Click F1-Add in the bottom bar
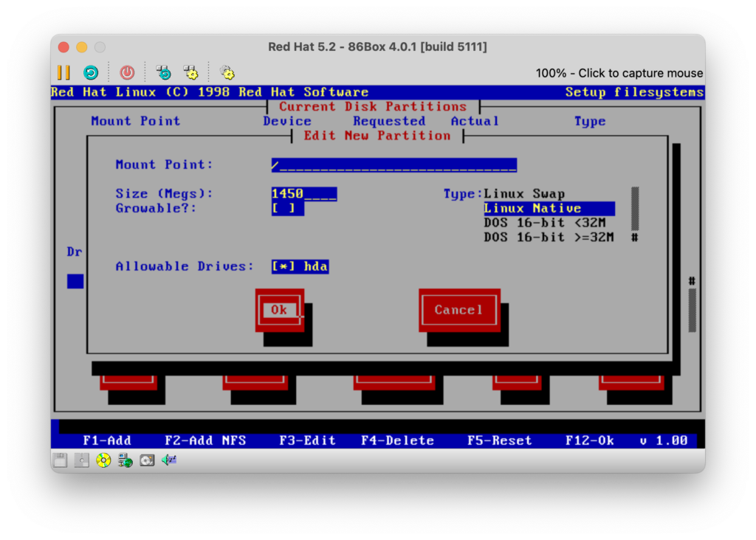 point(107,440)
